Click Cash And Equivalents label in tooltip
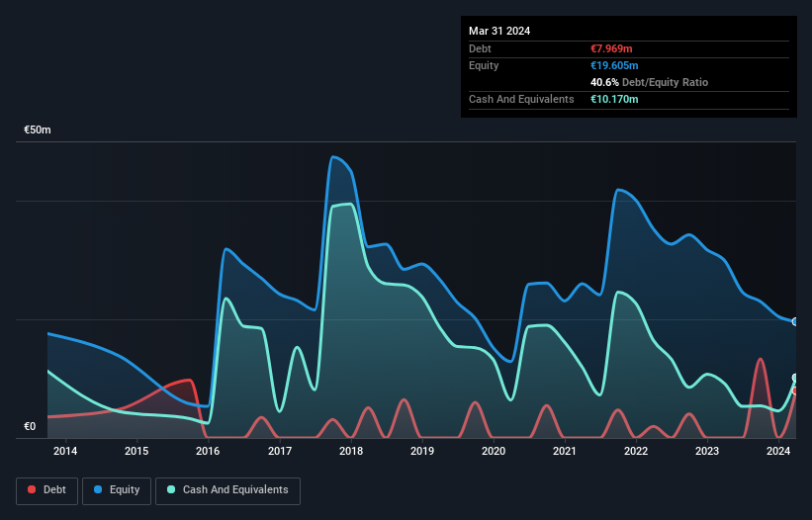Screen dimensions: 812x520 click(x=521, y=99)
